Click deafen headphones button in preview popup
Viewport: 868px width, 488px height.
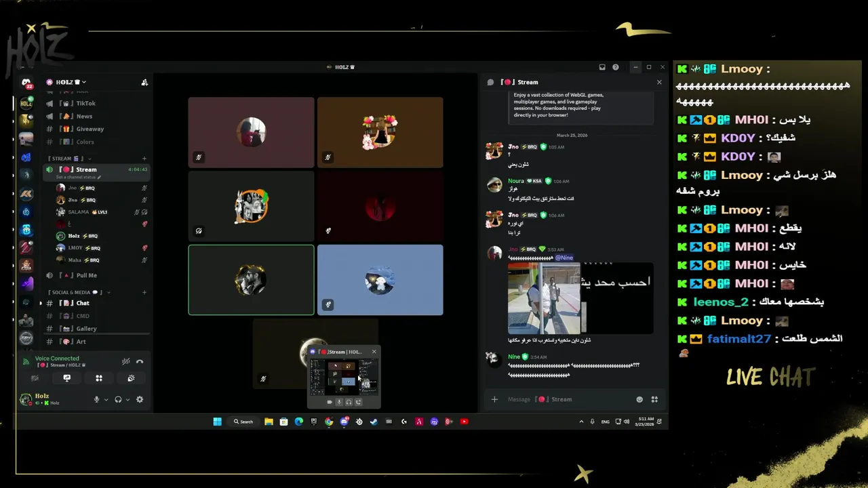point(349,402)
